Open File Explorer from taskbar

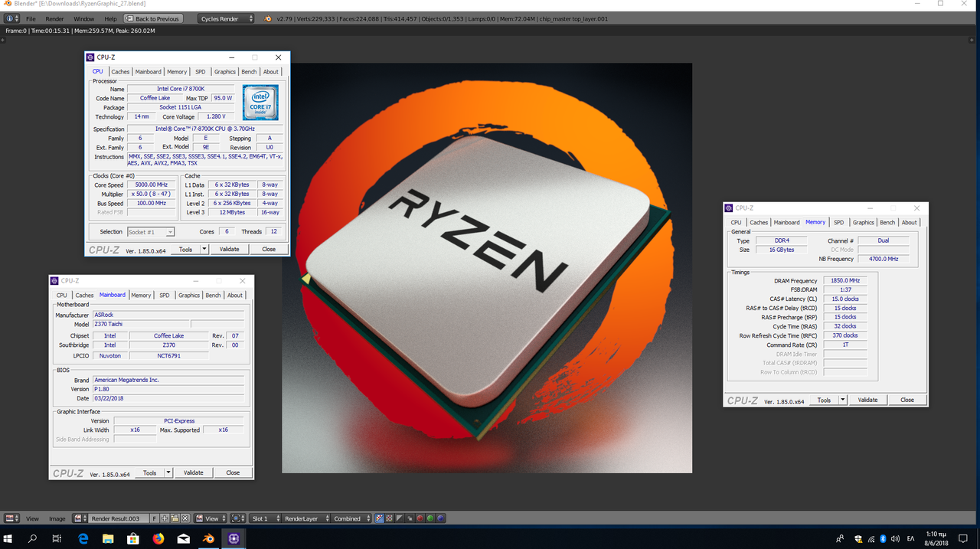108,539
